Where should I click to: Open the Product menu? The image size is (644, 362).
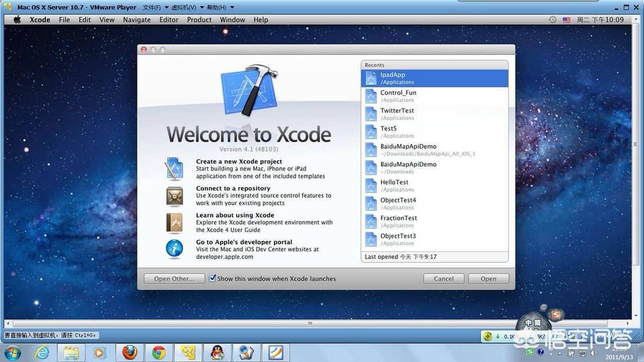tap(199, 19)
